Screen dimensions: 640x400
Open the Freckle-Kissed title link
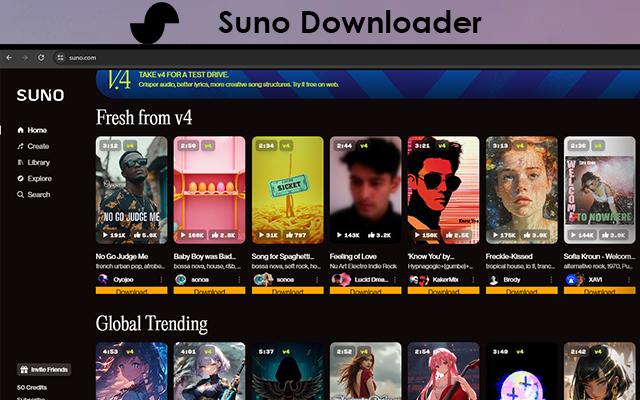(x=509, y=256)
